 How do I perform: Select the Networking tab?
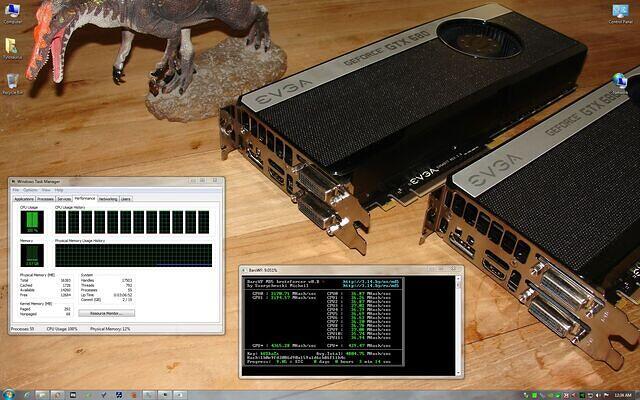[x=108, y=199]
